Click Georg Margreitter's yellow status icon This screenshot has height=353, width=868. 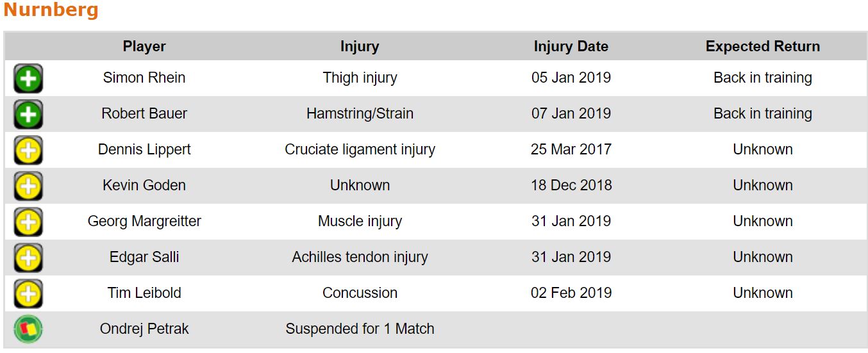tap(28, 222)
